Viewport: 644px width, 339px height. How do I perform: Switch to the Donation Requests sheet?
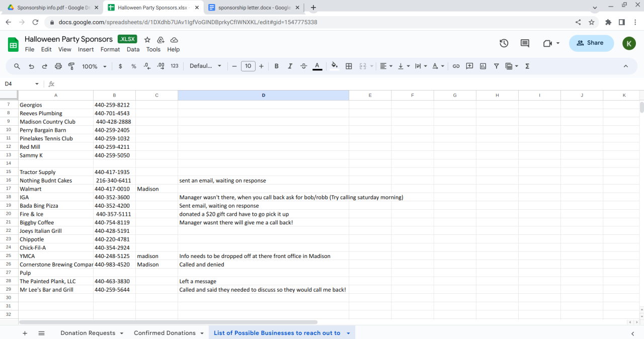(x=88, y=333)
